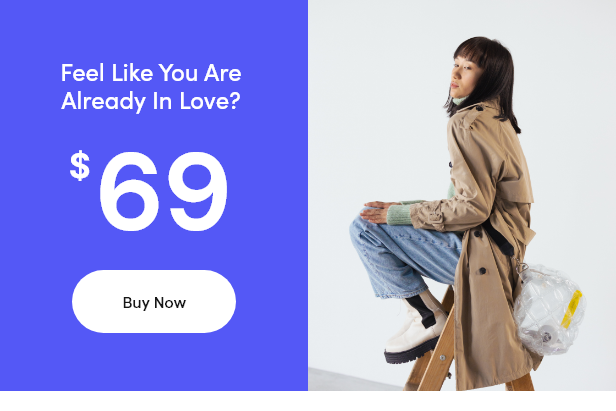
Task: Click the Buy Now button
Action: [154, 301]
